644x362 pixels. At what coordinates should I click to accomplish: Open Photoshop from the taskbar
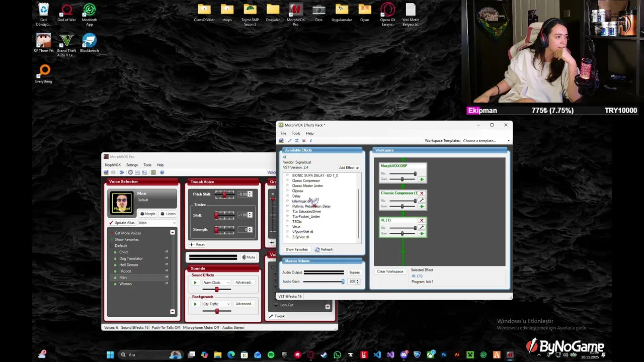coord(443,355)
